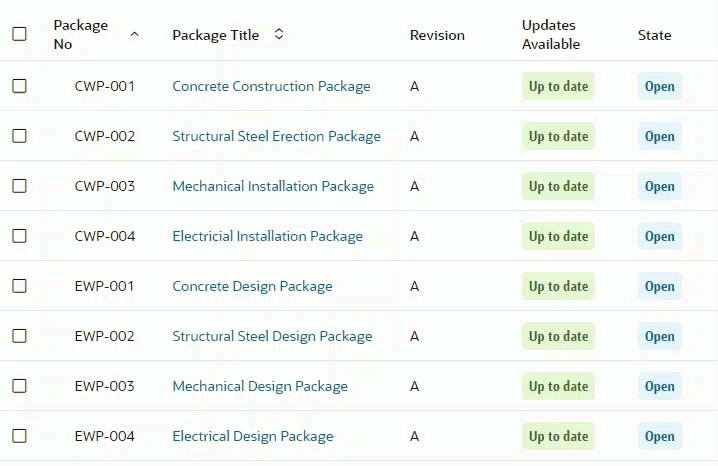Toggle the Package Title sort arrows
The image size is (718, 466).
pos(279,34)
